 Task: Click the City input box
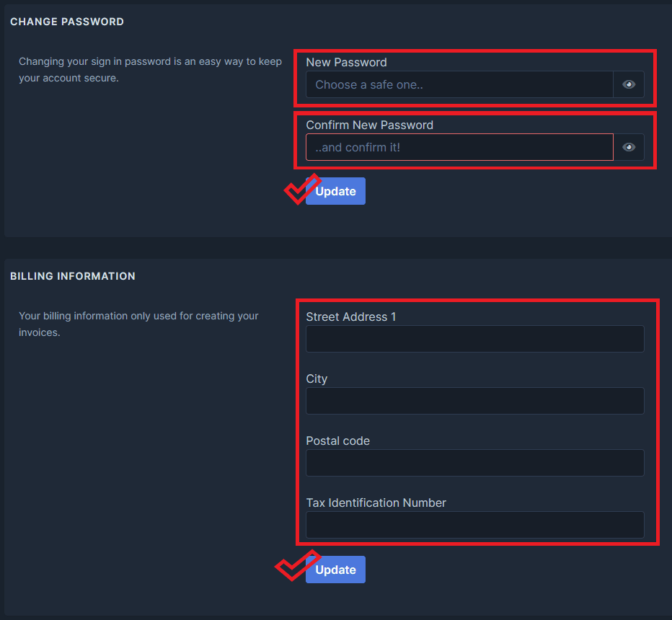tap(474, 401)
